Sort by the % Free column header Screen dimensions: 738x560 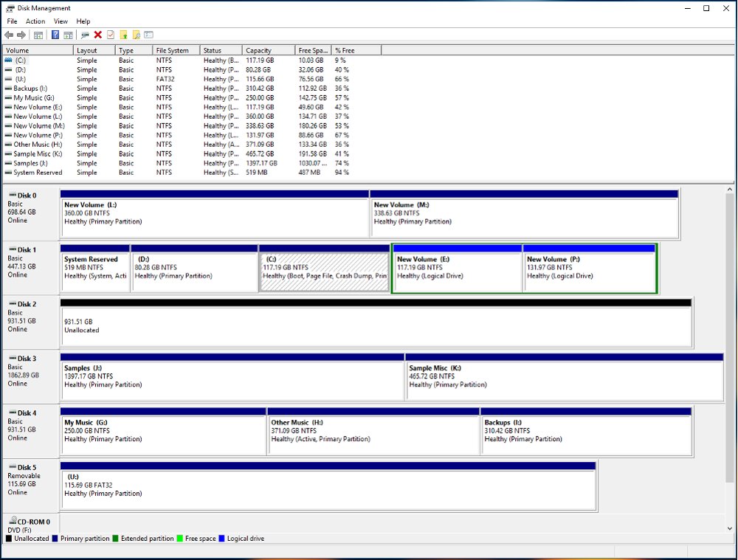coord(356,50)
